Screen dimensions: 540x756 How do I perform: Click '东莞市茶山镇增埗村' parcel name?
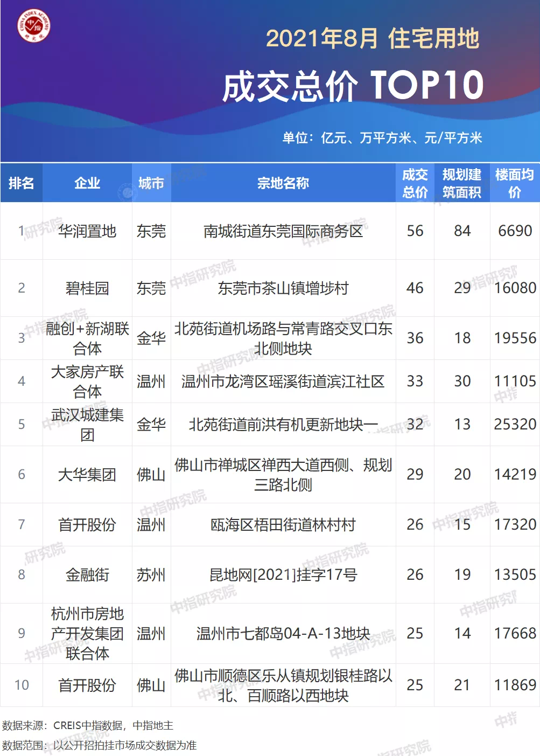(283, 288)
